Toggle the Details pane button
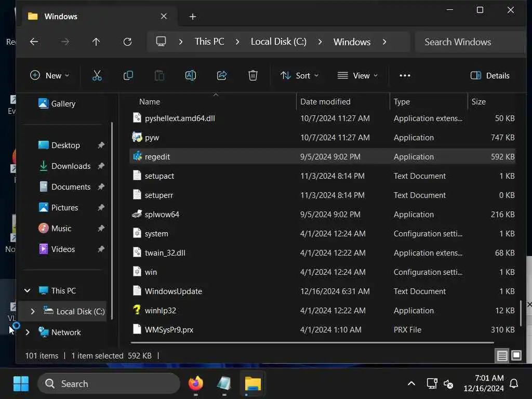 490,75
